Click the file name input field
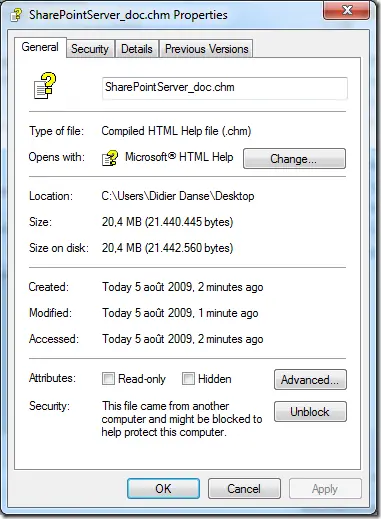 click(225, 88)
